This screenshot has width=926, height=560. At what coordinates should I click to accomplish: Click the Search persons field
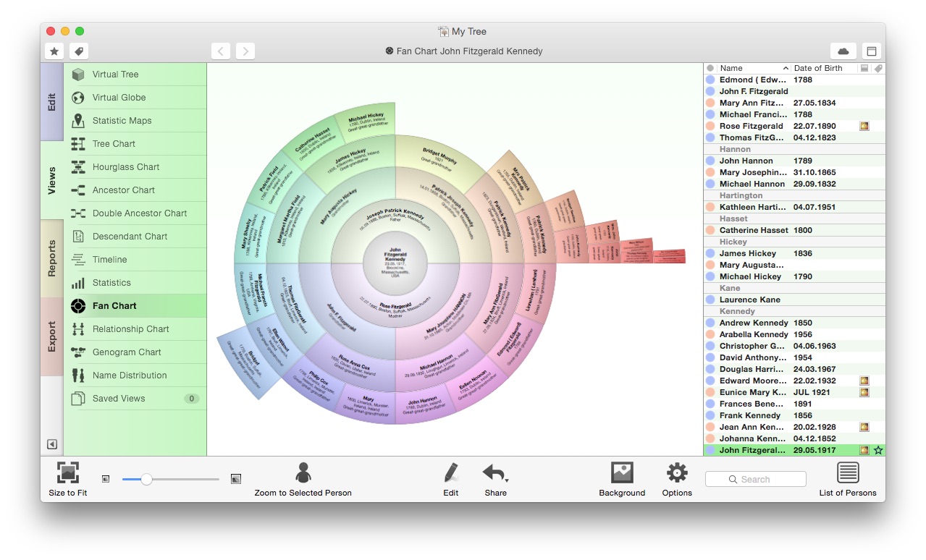click(x=755, y=479)
